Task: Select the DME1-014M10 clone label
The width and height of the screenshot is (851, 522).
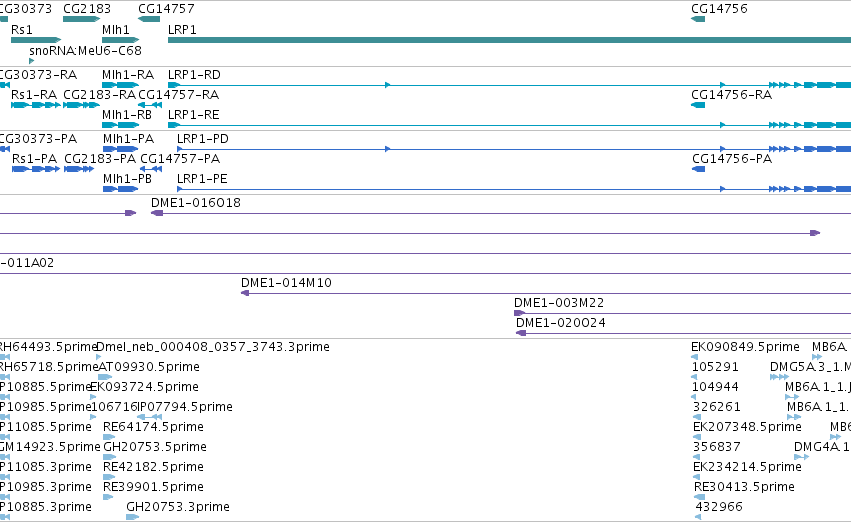Action: point(287,282)
